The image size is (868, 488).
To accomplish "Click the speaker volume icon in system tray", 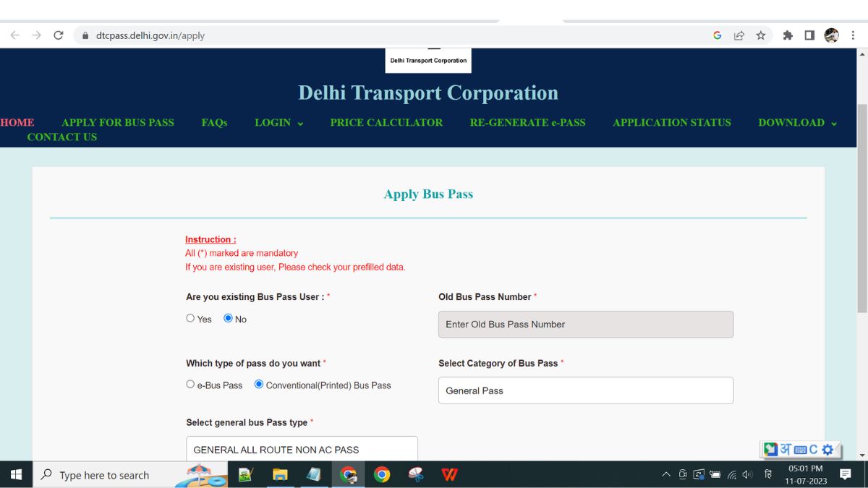I will point(747,474).
